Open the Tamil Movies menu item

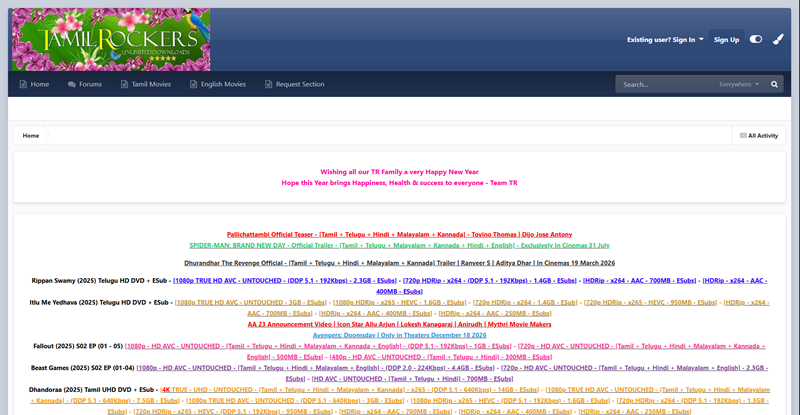click(x=146, y=84)
